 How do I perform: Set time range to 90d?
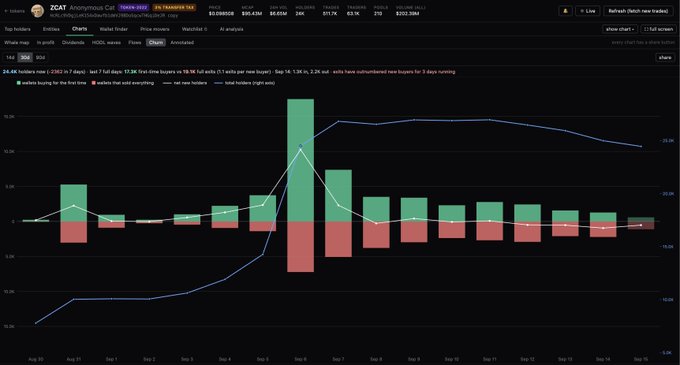click(x=40, y=57)
